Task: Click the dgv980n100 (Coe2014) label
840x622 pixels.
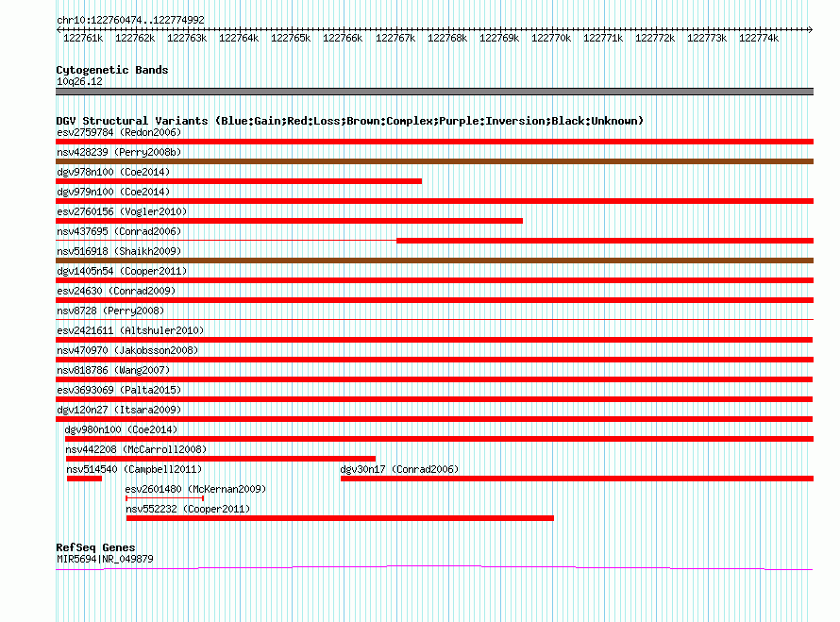Action: point(121,429)
